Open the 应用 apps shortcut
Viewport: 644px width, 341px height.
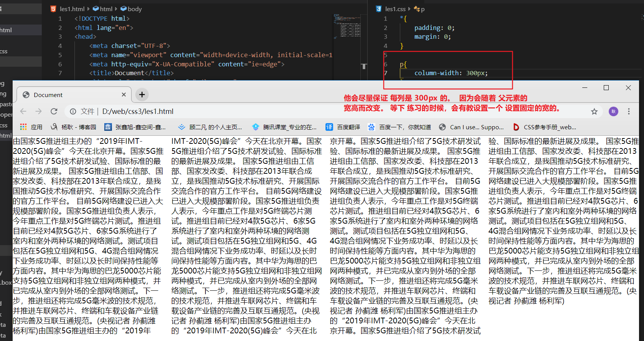pyautogui.click(x=31, y=127)
